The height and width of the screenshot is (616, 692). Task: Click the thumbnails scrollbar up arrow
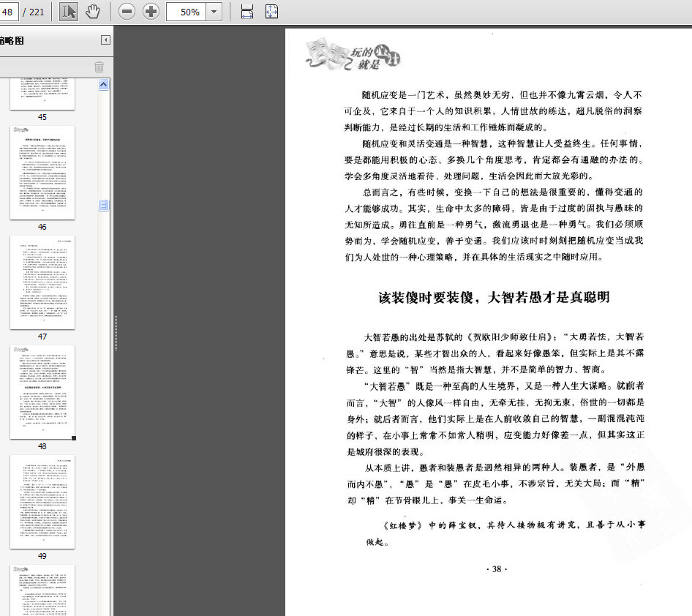pyautogui.click(x=103, y=84)
